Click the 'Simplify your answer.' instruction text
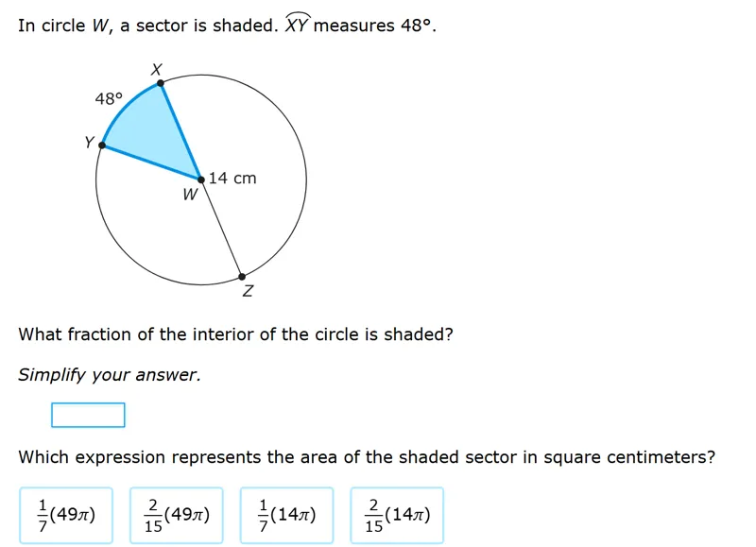 [110, 374]
